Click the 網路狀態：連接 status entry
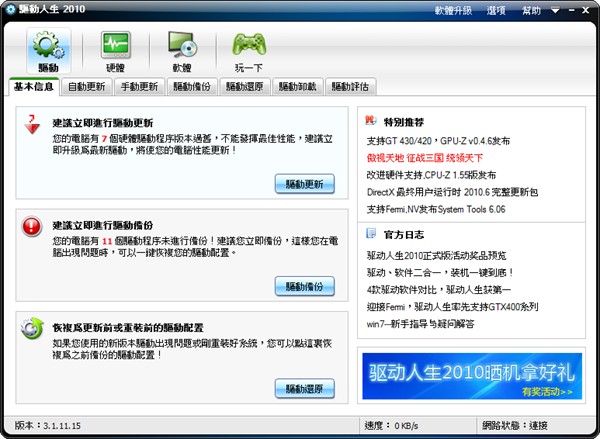 point(515,426)
